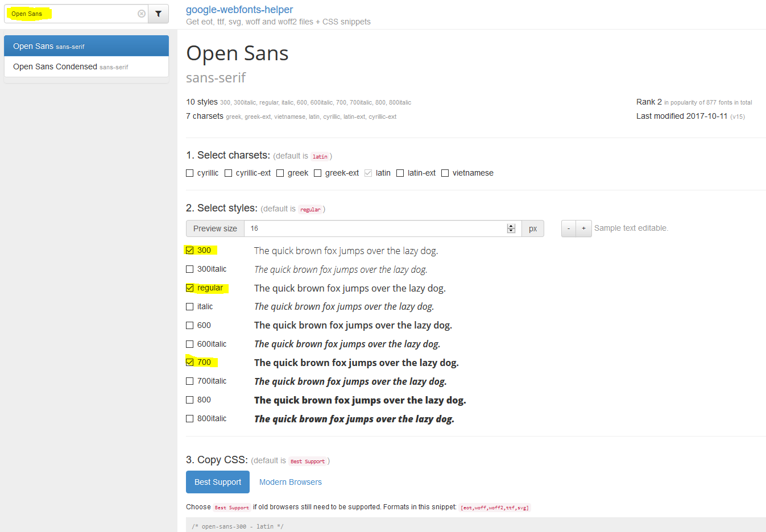Click the minus icon to shrink sample text

(x=568, y=228)
